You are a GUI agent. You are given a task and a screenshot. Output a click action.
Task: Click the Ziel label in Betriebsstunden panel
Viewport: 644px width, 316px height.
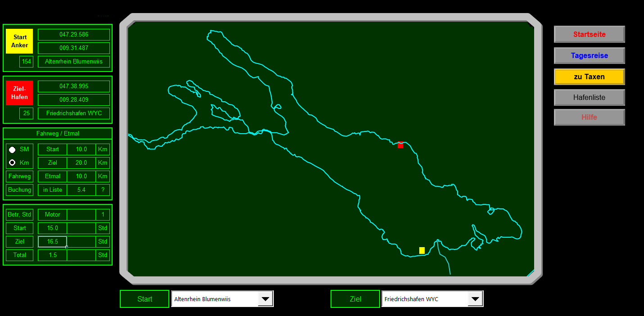pos(20,241)
